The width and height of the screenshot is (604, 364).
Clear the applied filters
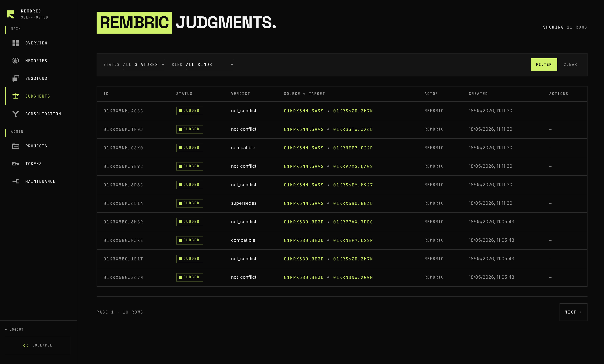570,65
